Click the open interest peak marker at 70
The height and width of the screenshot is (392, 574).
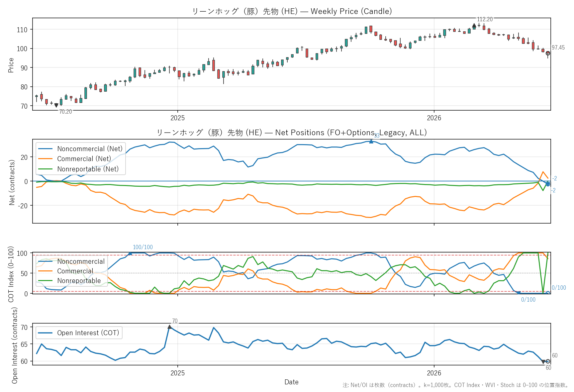[x=170, y=327]
